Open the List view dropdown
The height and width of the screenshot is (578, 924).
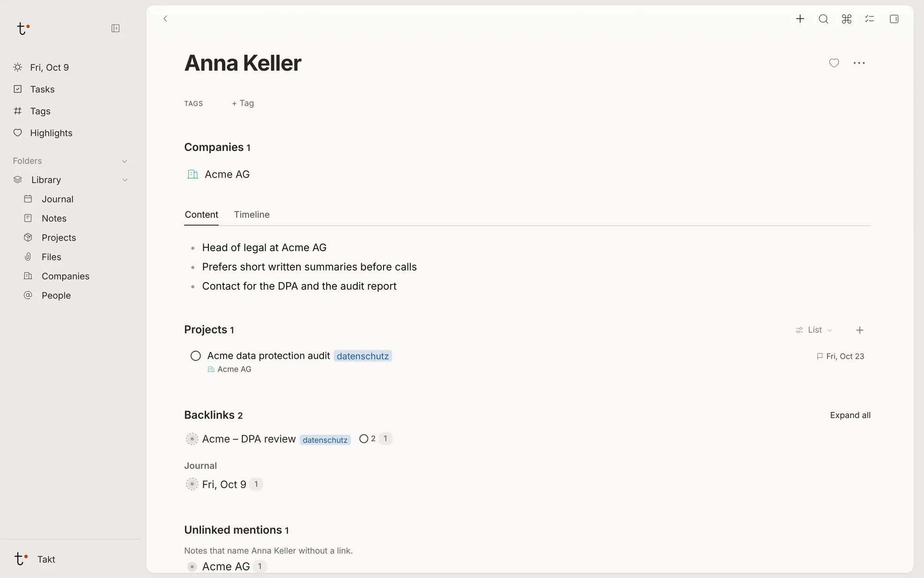tap(814, 330)
